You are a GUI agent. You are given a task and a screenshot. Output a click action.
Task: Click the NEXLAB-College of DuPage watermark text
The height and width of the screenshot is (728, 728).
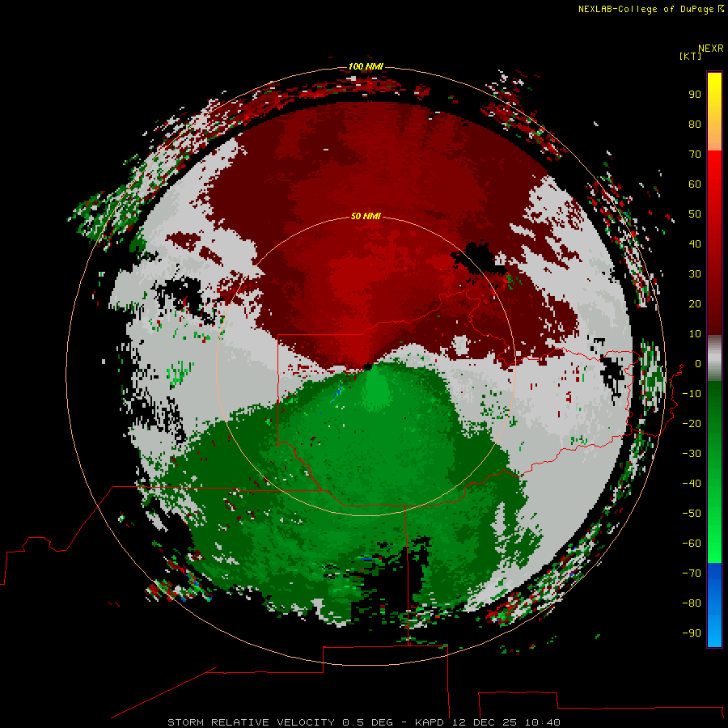click(650, 9)
